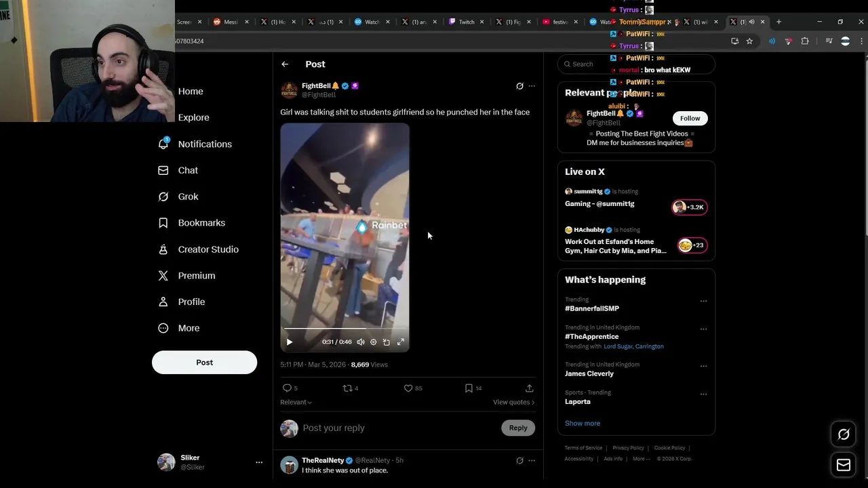The image size is (868, 488).
Task: Open the More options for #TheApprentice trend
Action: [x=703, y=329]
